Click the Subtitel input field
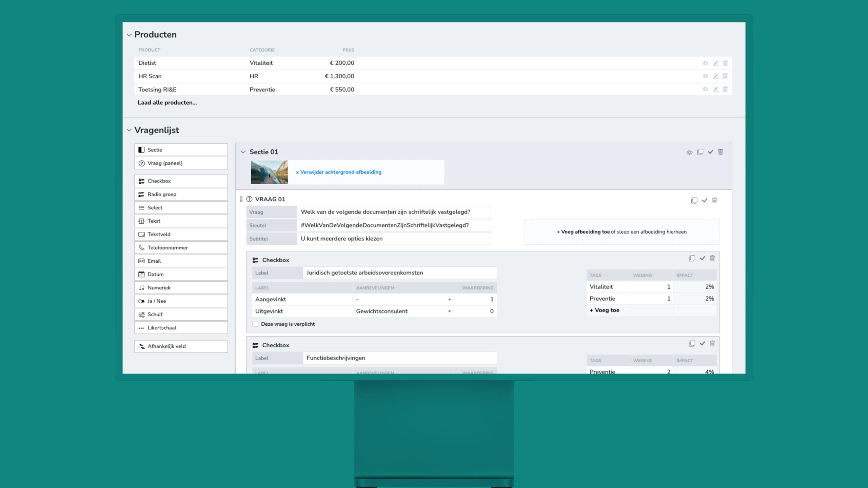 click(393, 239)
